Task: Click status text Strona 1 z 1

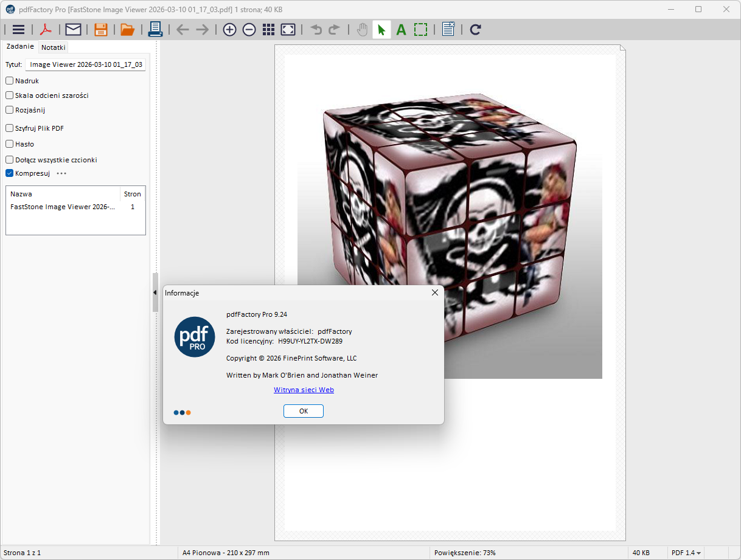Action: click(22, 553)
